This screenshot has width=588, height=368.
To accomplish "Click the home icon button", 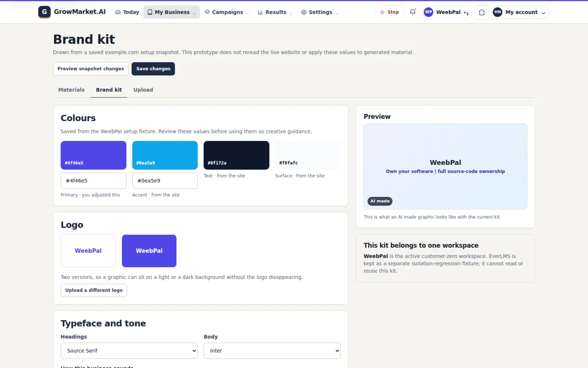I will (482, 12).
